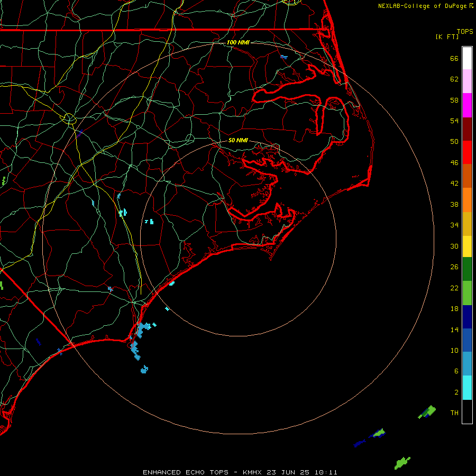Click the '46' legend value

point(454,163)
